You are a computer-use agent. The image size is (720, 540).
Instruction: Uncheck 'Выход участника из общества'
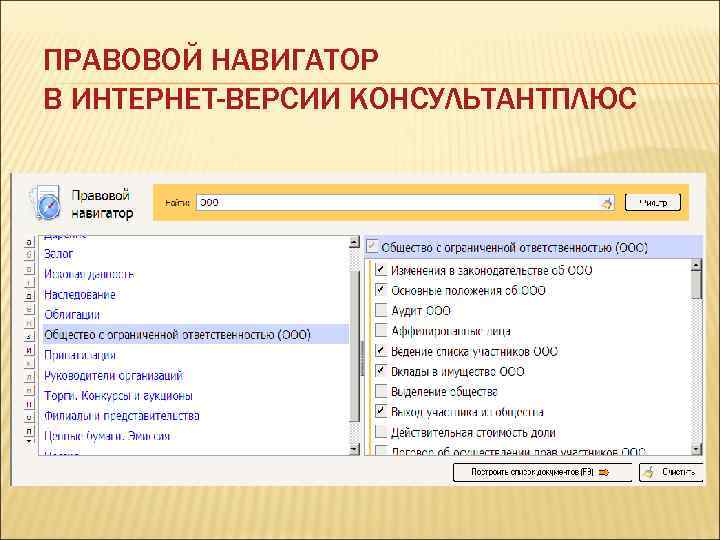pyautogui.click(x=381, y=411)
